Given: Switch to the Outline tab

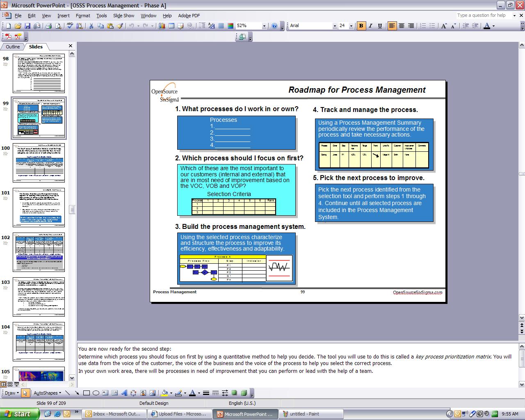Looking at the screenshot, I should click(13, 47).
